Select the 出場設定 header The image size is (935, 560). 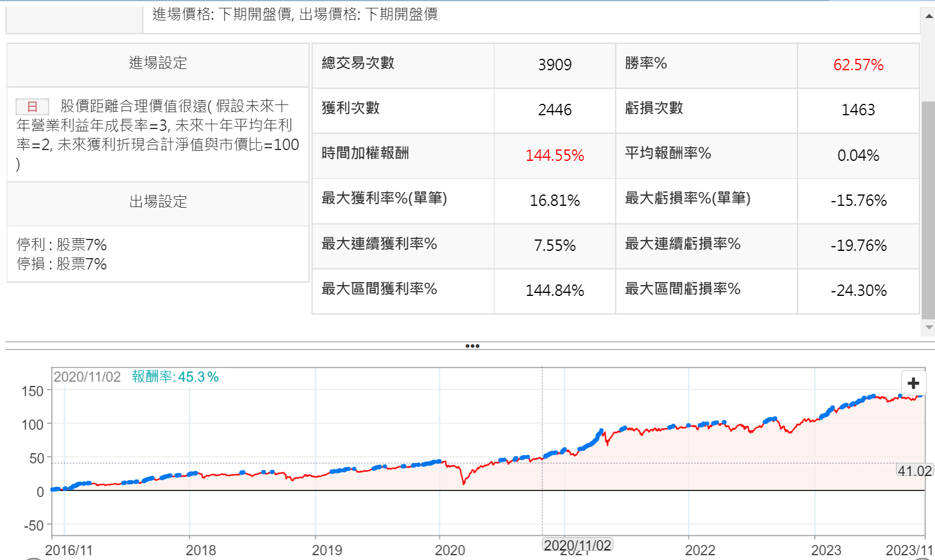(x=158, y=202)
